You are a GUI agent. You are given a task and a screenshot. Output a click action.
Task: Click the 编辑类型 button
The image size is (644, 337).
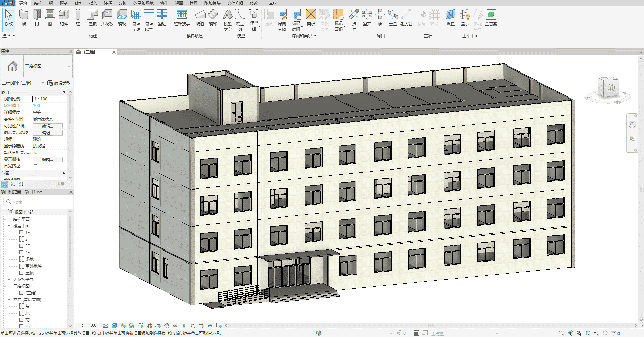[x=59, y=83]
